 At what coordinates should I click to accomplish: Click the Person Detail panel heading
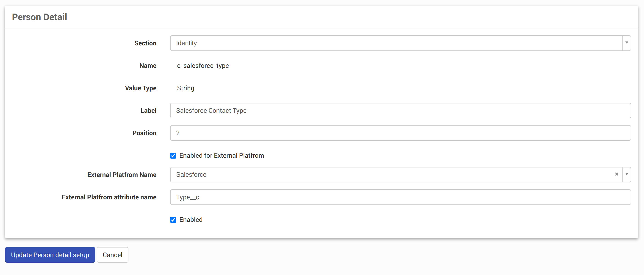(39, 17)
